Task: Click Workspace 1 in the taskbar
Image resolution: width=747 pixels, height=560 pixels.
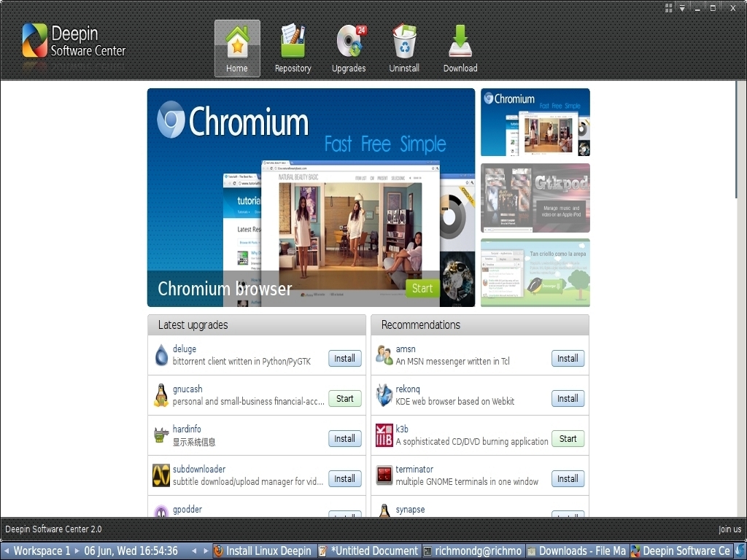Action: tap(42, 551)
